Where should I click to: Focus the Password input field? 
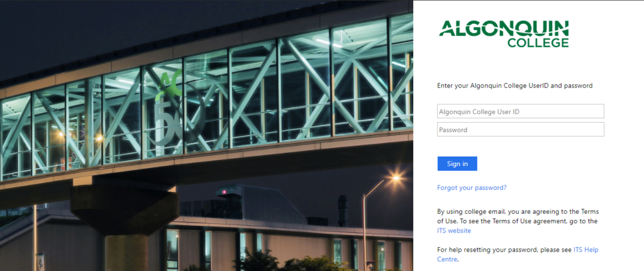tap(520, 130)
